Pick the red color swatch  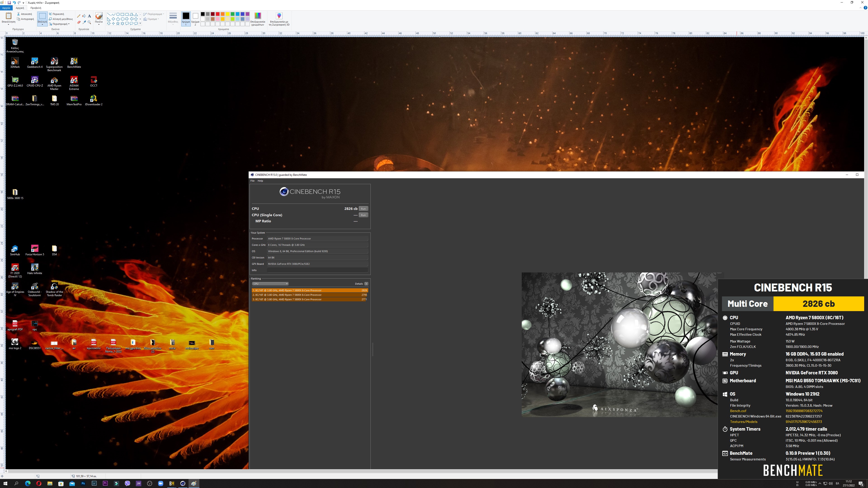tap(218, 14)
